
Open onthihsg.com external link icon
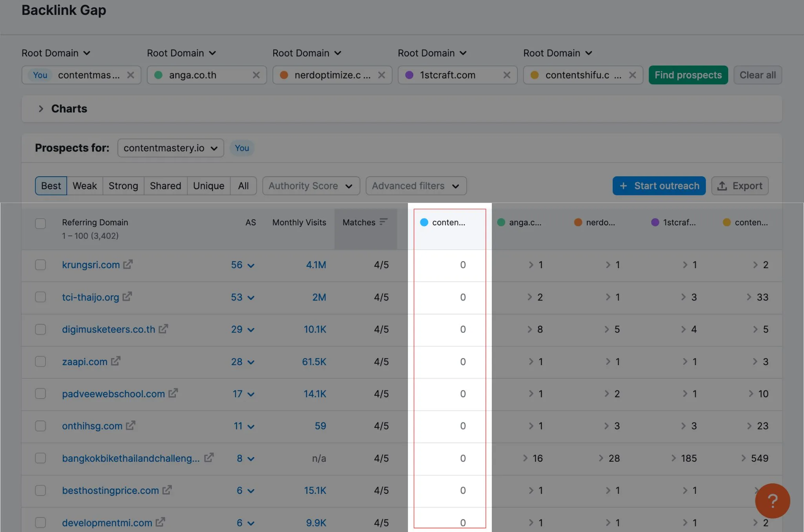131,425
